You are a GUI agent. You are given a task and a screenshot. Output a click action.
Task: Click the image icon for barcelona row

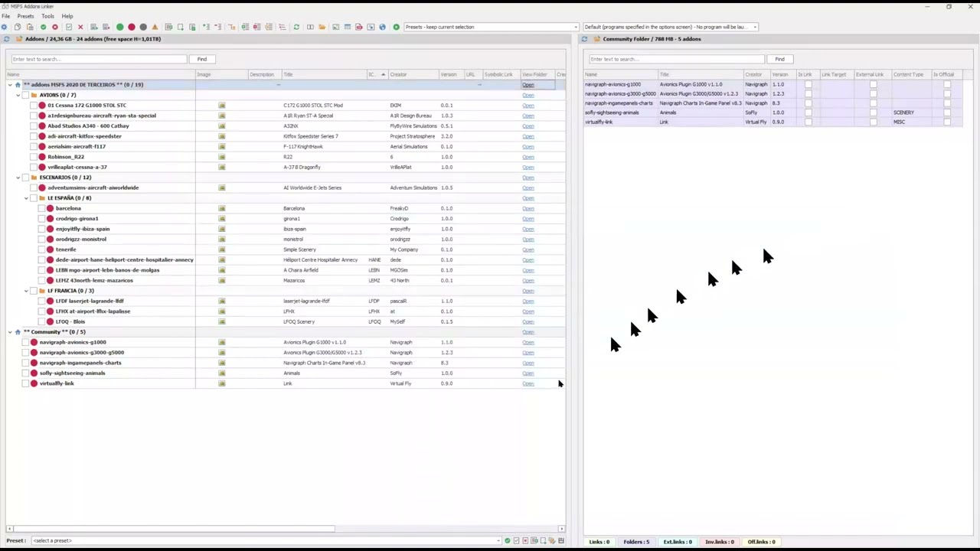222,208
